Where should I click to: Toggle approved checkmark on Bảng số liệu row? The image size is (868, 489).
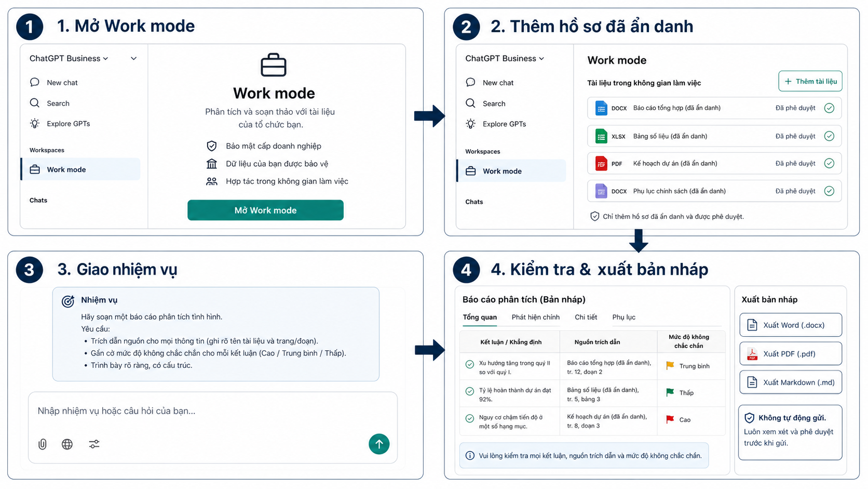point(829,136)
